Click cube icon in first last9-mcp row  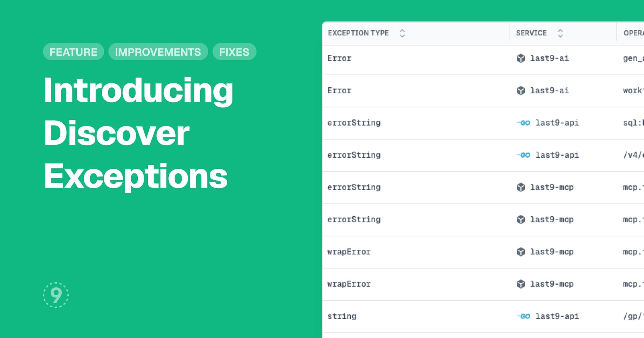pos(521,187)
